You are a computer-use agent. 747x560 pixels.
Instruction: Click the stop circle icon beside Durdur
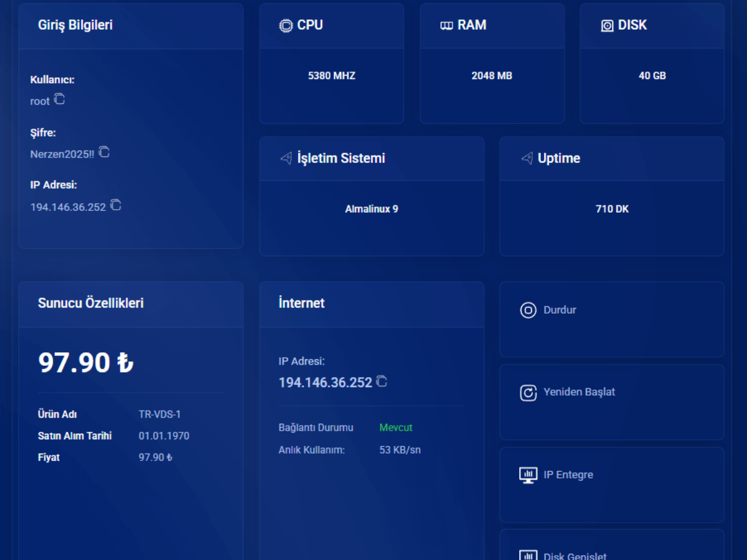[529, 310]
